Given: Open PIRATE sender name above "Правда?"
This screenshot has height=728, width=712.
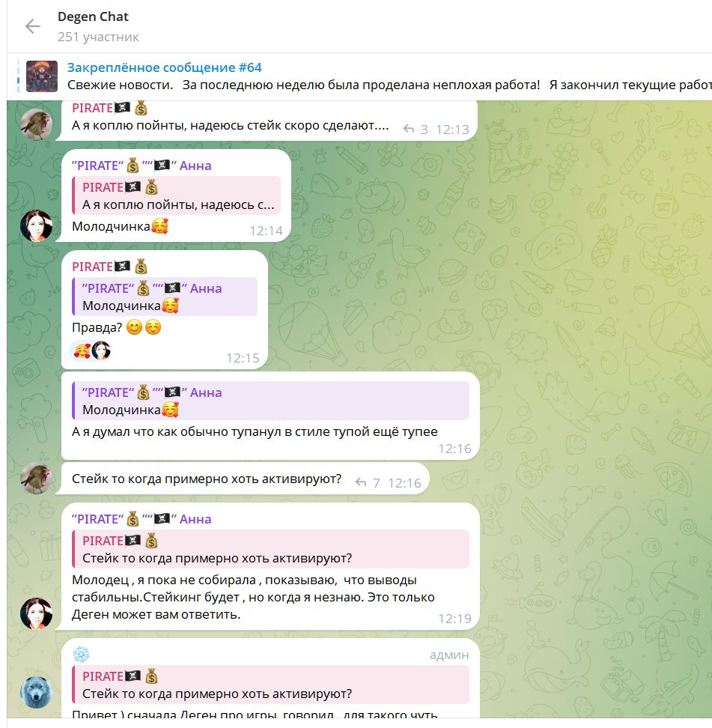Looking at the screenshot, I should coord(109,267).
